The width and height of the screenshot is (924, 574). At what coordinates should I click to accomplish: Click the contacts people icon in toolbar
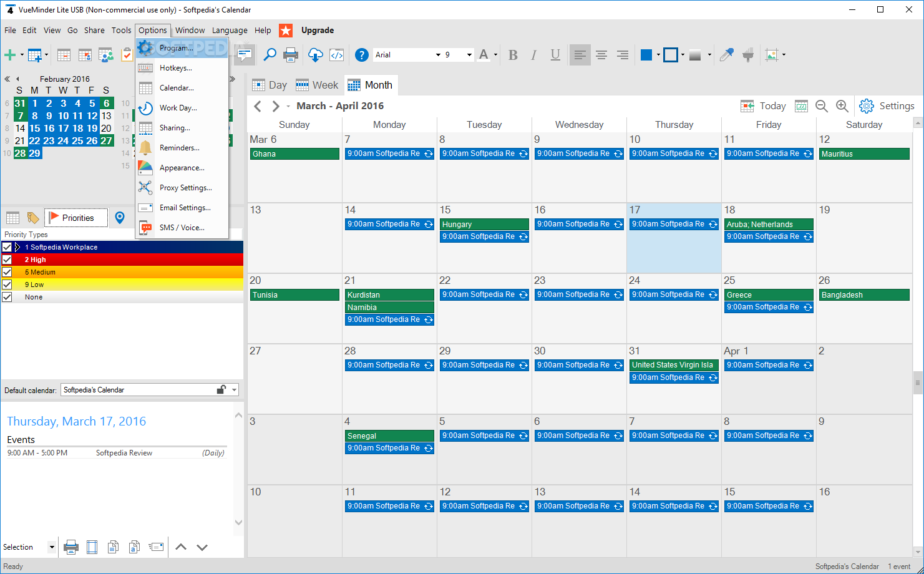point(105,55)
